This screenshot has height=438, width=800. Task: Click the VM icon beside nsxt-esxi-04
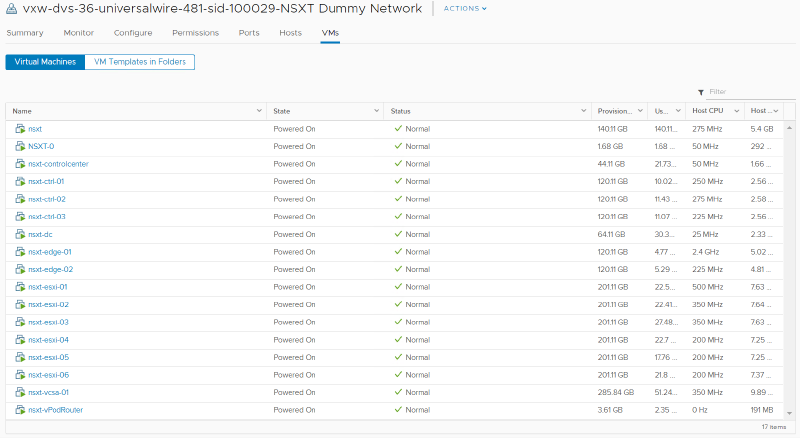point(20,339)
